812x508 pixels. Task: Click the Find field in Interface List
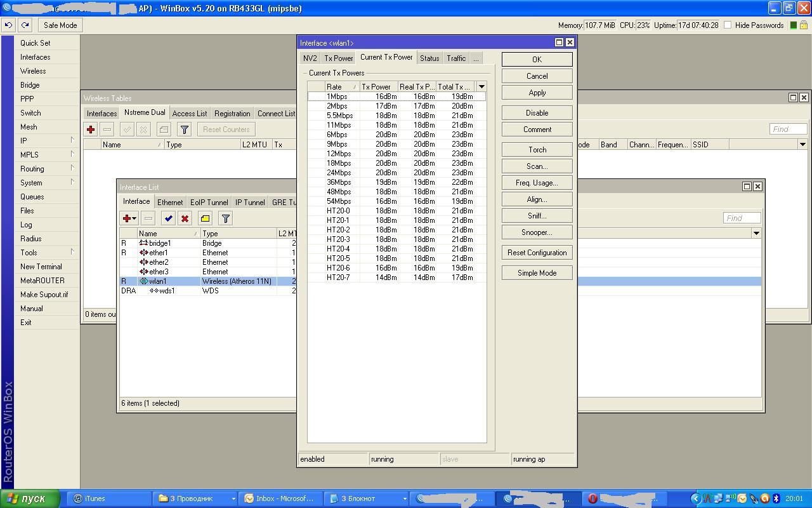(741, 218)
